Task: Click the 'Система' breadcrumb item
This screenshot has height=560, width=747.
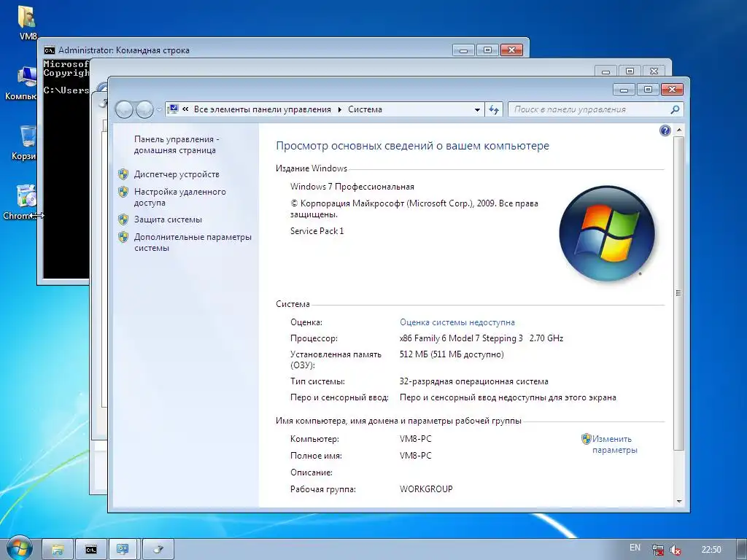Action: (365, 109)
